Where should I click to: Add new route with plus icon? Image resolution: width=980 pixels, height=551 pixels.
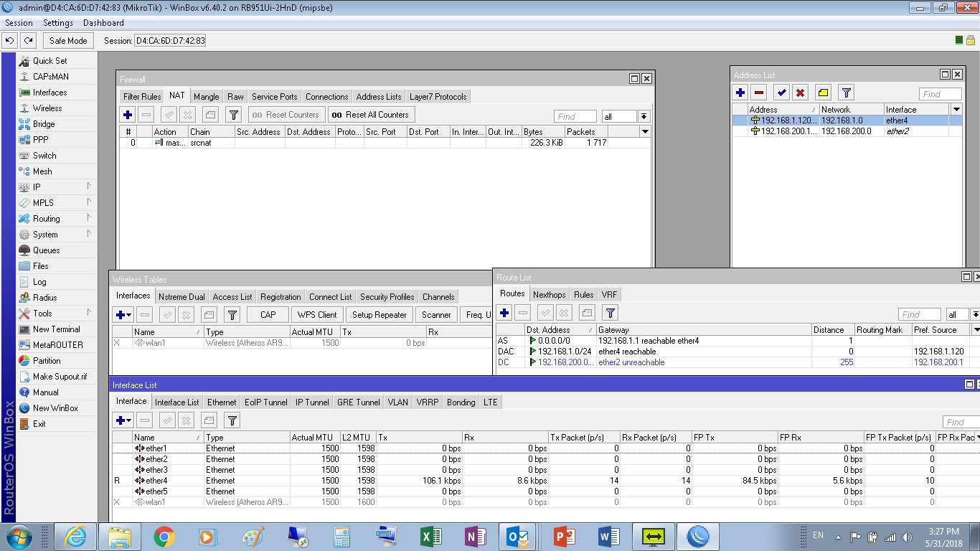click(504, 313)
